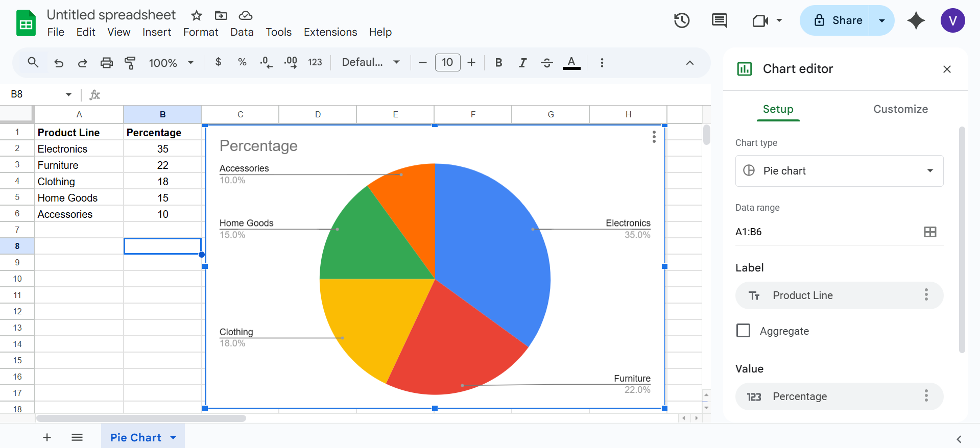This screenshot has width=980, height=448.
Task: Click the Share button
Action: pyautogui.click(x=834, y=20)
